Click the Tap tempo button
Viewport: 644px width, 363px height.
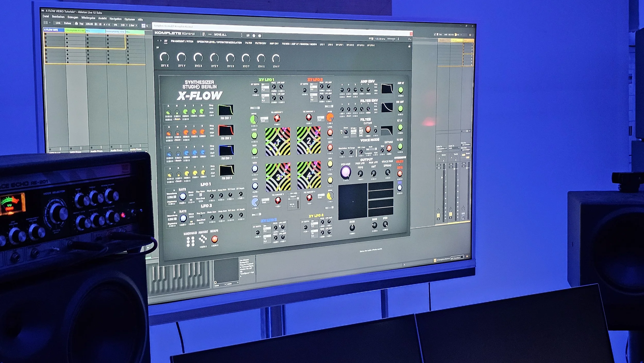pos(81,24)
